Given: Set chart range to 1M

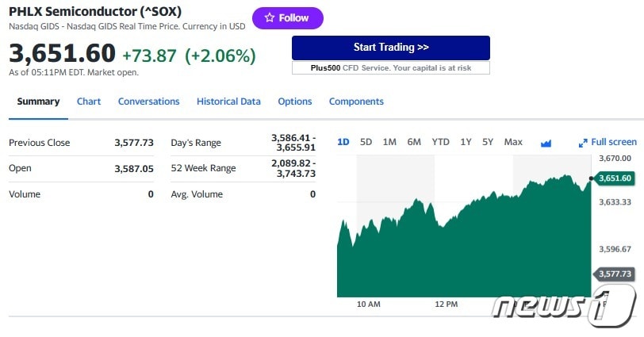Looking at the screenshot, I should pos(389,142).
